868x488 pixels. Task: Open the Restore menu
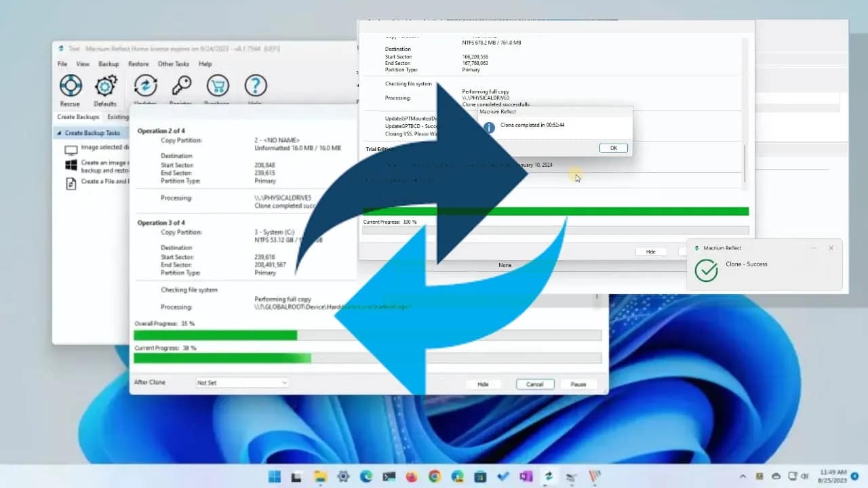point(138,63)
